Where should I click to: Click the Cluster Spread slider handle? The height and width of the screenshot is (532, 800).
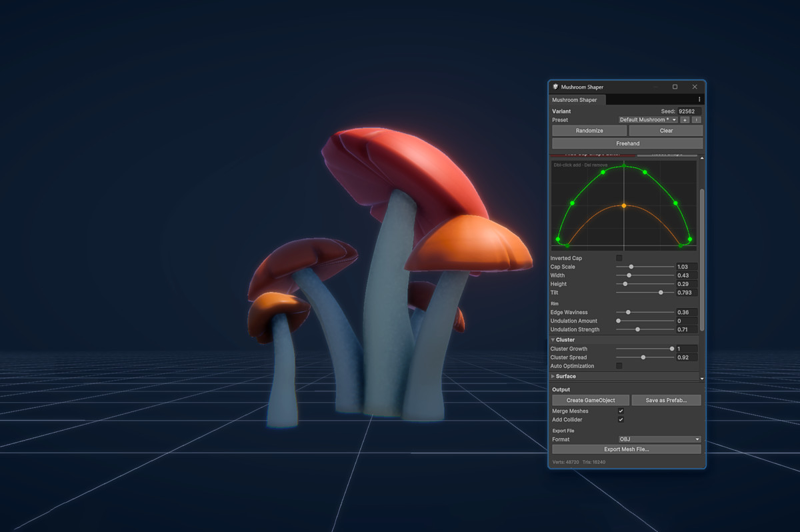click(643, 357)
